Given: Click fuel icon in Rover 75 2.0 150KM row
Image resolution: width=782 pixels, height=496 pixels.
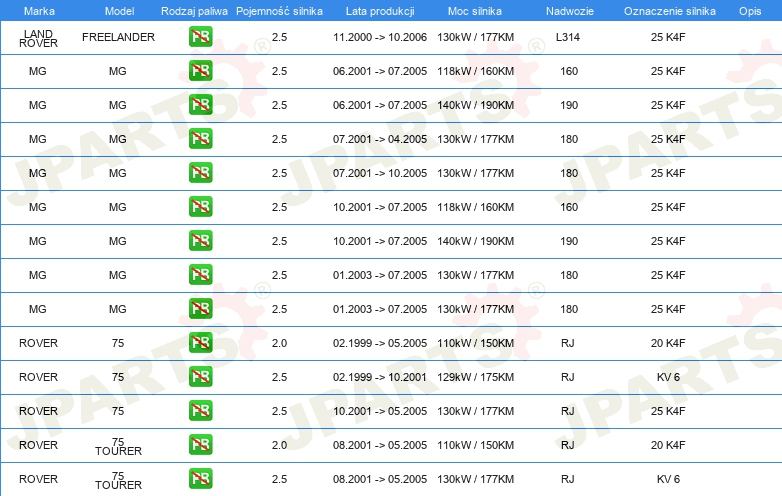Looking at the screenshot, I should point(200,342).
